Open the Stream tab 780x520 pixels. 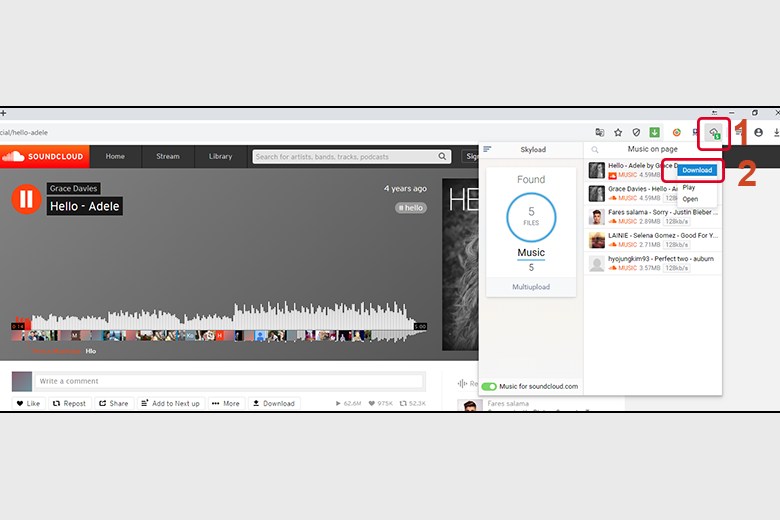168,156
